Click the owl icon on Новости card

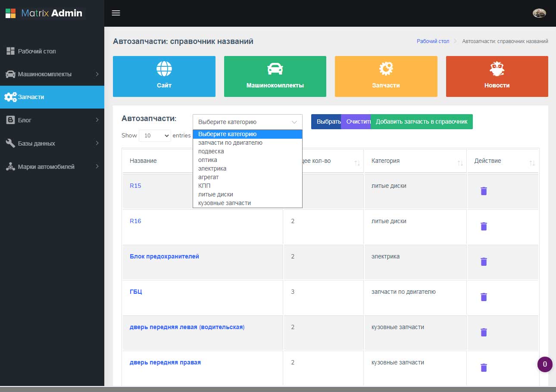[497, 68]
